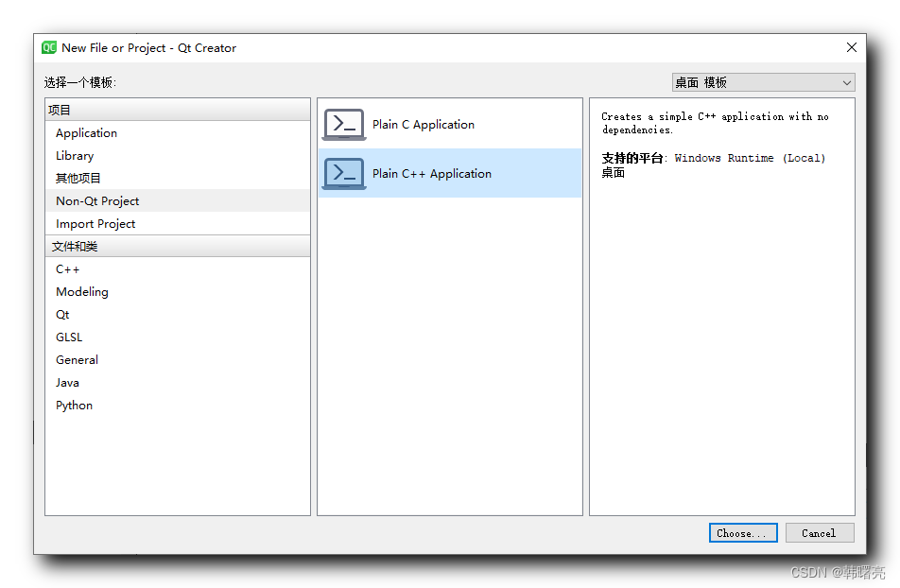Select the Modeling category
The image size is (900, 588).
coord(81,291)
